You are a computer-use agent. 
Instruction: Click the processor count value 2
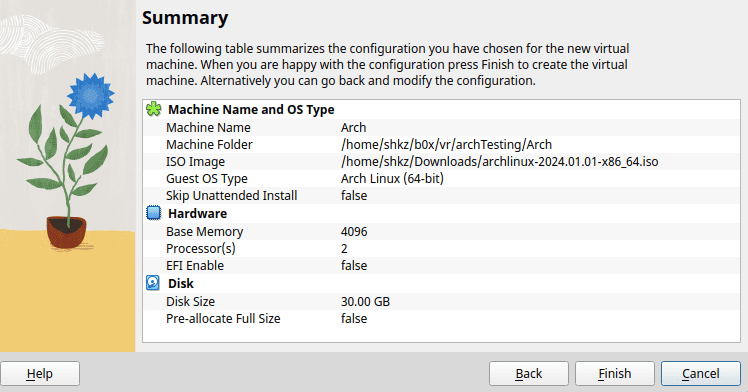point(344,249)
